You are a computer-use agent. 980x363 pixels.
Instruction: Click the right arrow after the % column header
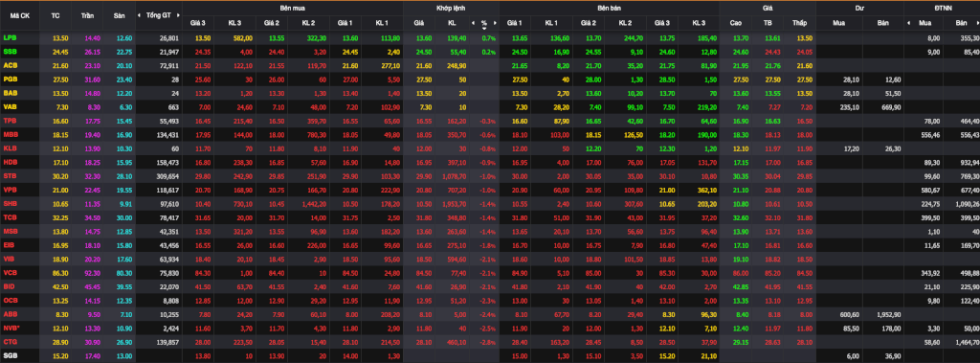pos(495,23)
